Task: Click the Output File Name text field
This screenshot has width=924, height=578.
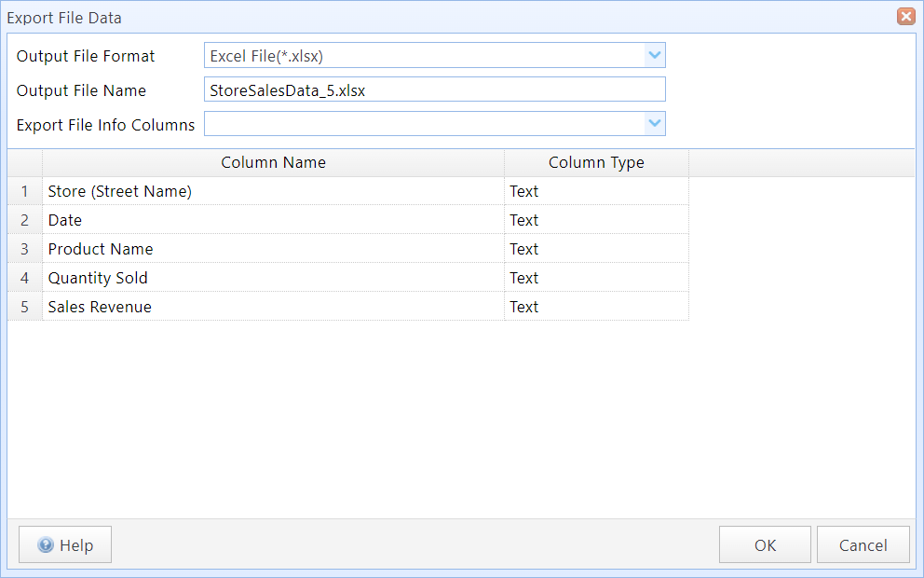Action: (435, 89)
